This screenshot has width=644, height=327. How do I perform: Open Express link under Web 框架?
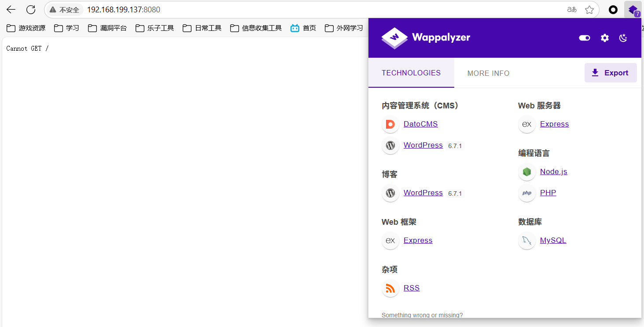[x=418, y=241]
